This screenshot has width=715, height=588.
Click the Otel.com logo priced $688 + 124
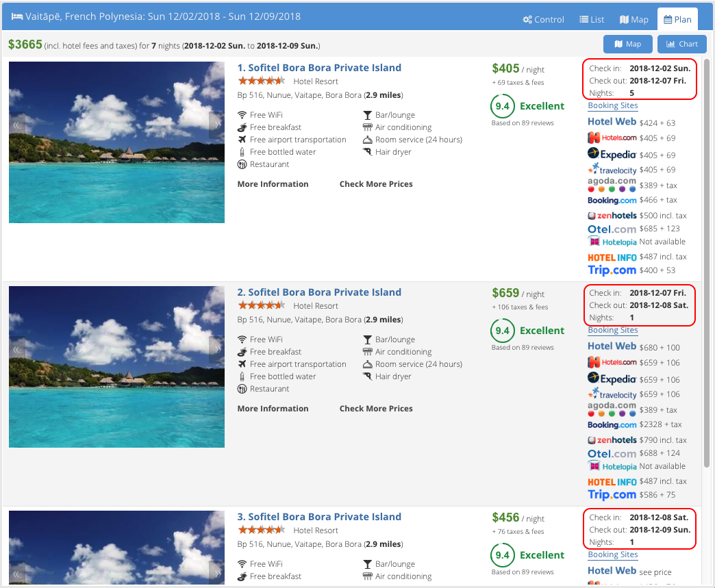coord(612,454)
